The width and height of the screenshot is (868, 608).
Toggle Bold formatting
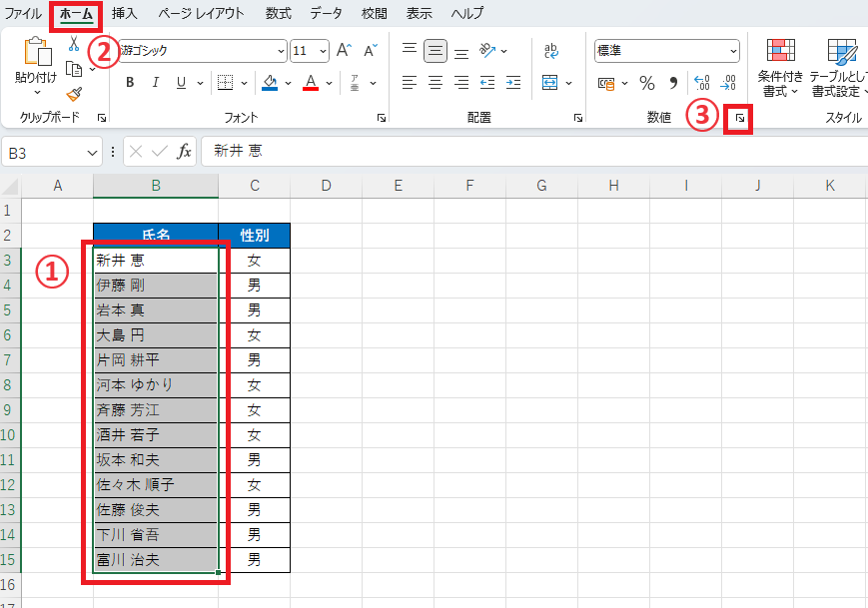[130, 83]
